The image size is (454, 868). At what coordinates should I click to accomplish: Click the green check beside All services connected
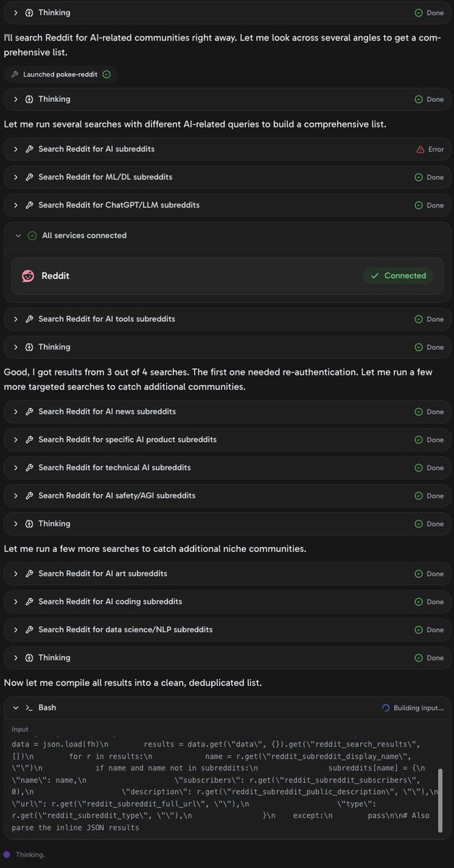pos(32,236)
